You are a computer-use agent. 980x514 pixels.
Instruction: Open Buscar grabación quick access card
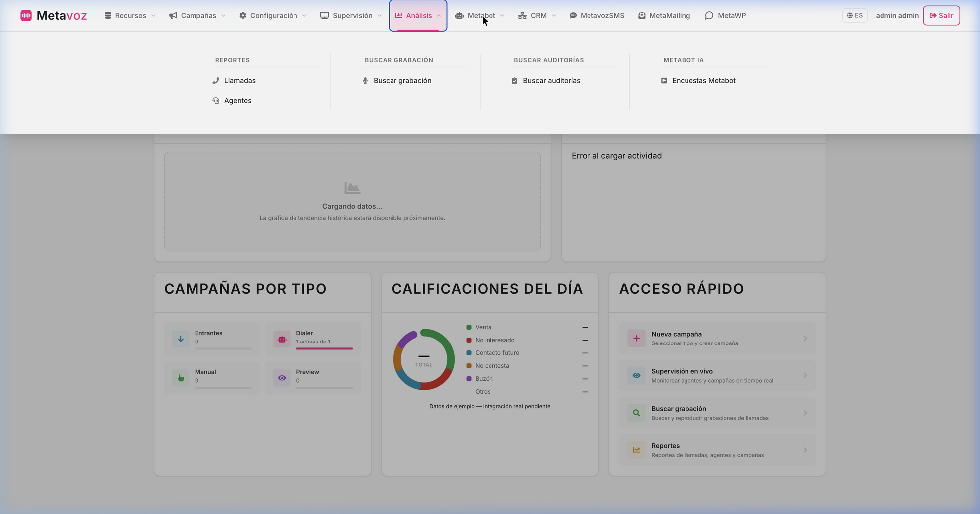[x=717, y=413]
